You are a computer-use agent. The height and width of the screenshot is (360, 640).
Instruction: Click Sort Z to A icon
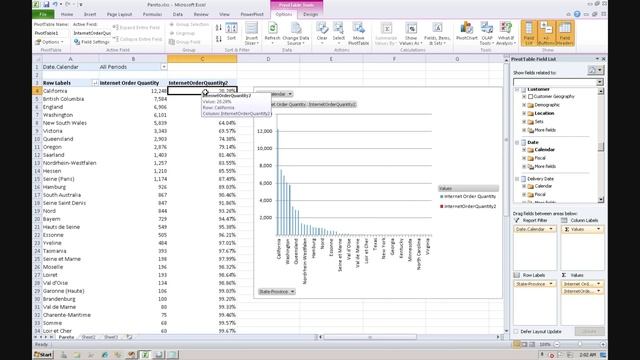click(219, 39)
